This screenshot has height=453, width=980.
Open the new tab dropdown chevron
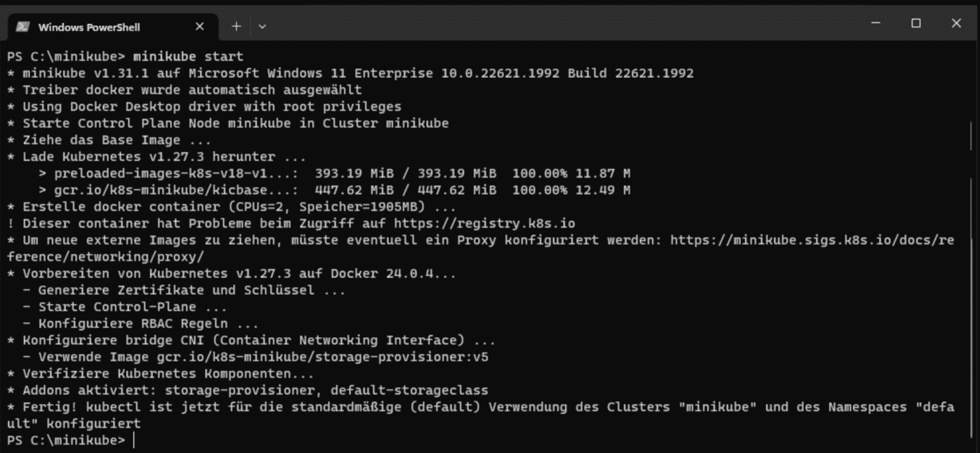[x=262, y=26]
